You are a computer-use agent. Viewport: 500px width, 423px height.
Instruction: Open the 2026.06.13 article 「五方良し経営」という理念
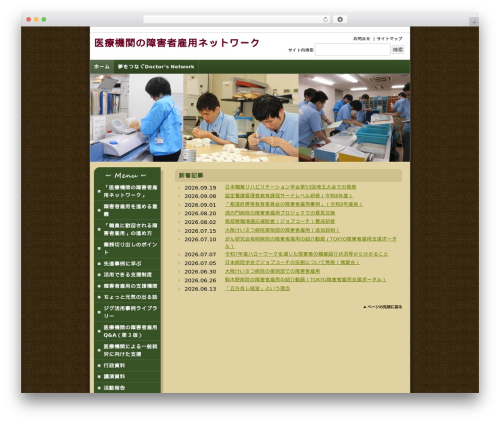pos(257,288)
